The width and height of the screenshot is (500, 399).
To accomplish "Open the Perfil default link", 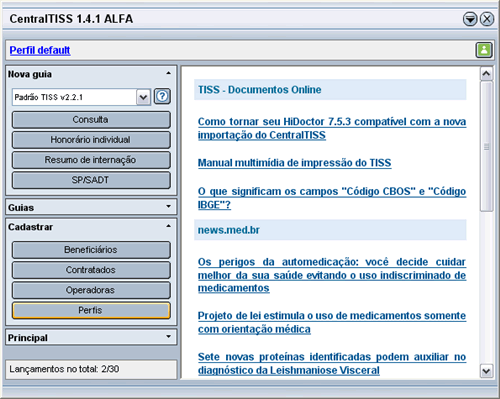I will pos(40,50).
